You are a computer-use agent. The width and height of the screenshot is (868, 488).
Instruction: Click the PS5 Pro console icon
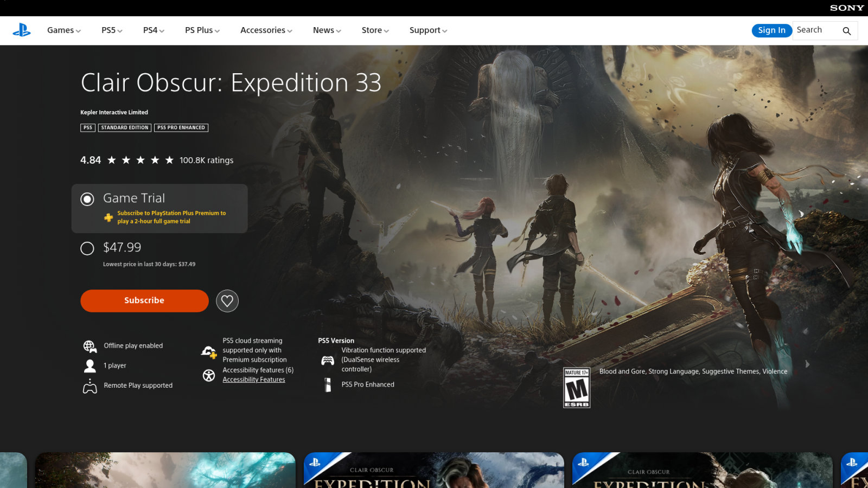click(x=328, y=385)
